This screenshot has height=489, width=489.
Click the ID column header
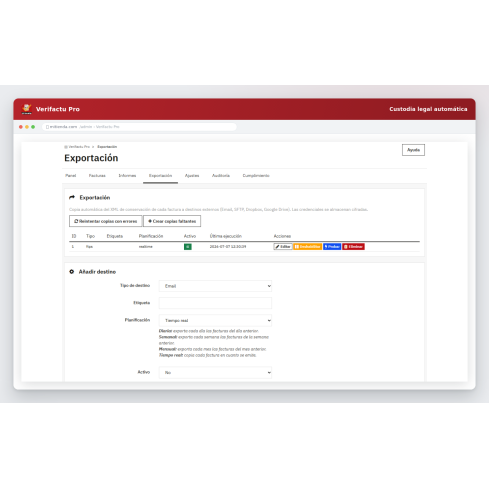[74, 236]
